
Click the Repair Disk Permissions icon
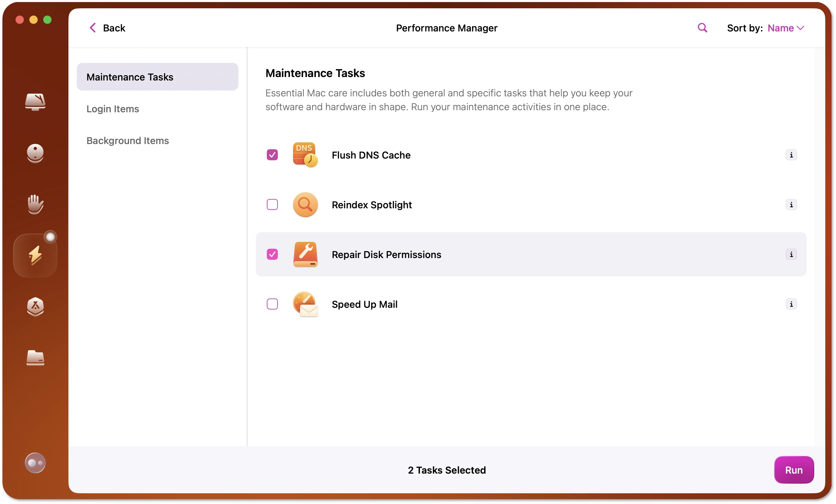pos(305,254)
